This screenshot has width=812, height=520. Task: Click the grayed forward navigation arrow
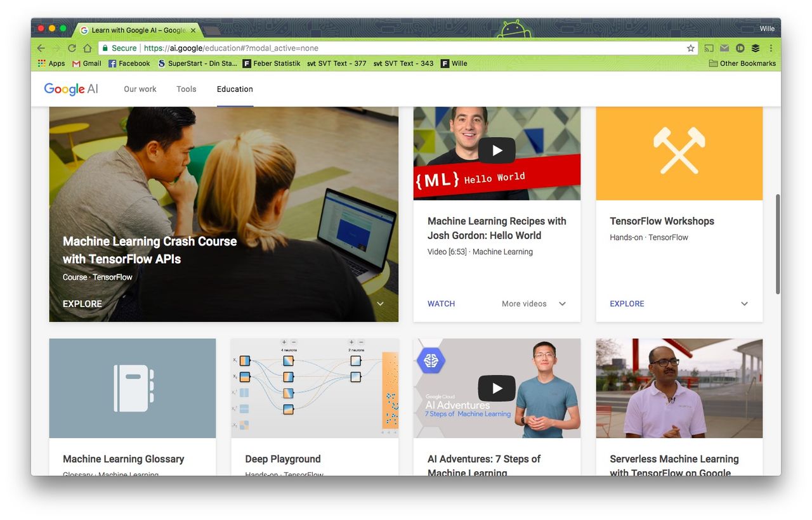coord(56,48)
